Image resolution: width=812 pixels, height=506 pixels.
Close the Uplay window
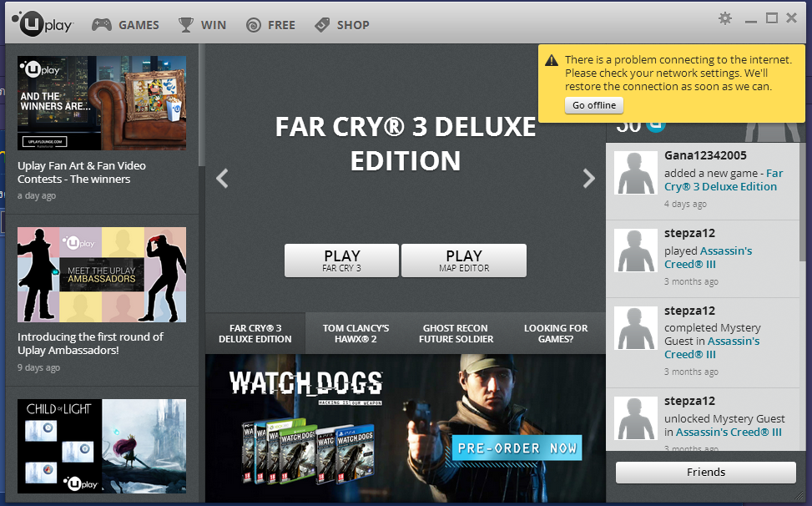(791, 18)
